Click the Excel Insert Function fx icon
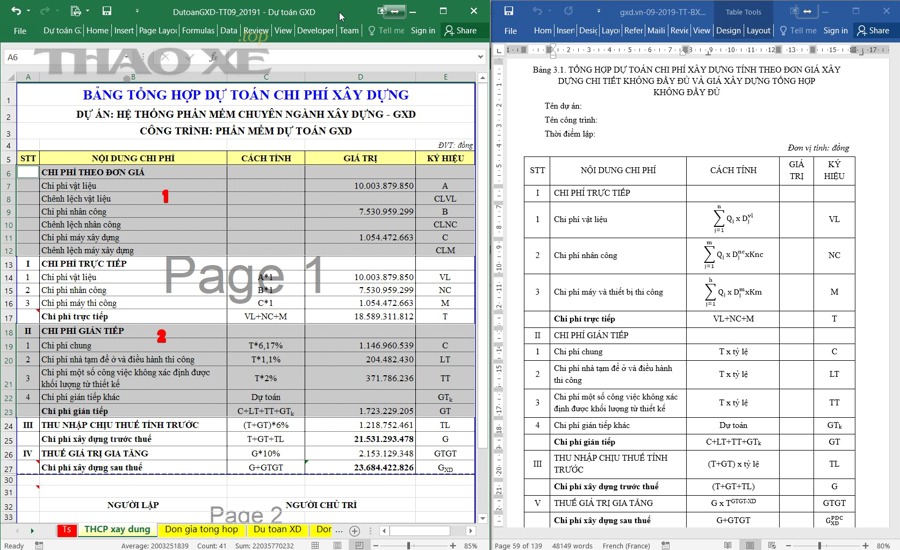This screenshot has width=900, height=550. click(214, 57)
